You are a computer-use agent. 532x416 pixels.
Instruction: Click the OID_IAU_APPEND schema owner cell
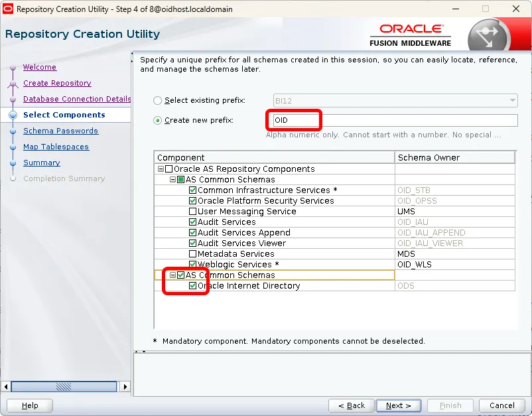[x=455, y=233]
